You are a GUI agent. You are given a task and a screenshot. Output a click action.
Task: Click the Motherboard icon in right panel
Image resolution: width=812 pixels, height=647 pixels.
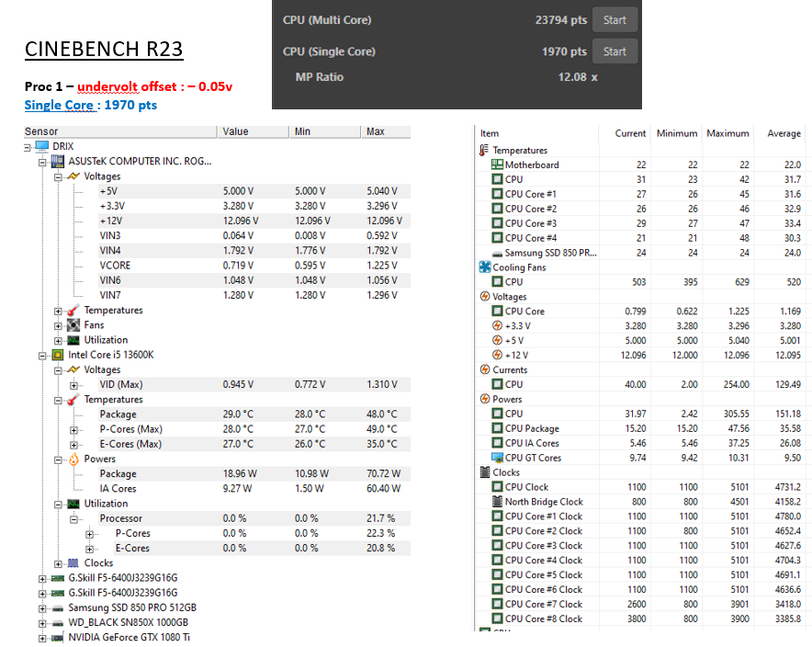click(497, 165)
